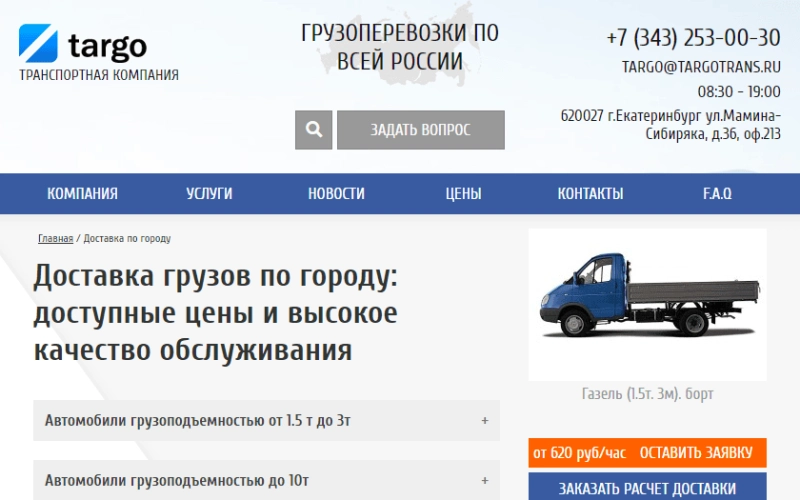Click the Газель (1.5т. 3м). борт caption
Image resolution: width=800 pixels, height=500 pixels.
tap(647, 394)
